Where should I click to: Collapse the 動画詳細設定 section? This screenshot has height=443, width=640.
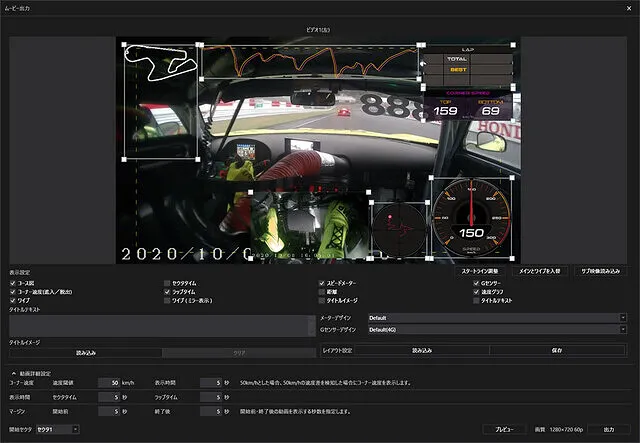click(13, 372)
